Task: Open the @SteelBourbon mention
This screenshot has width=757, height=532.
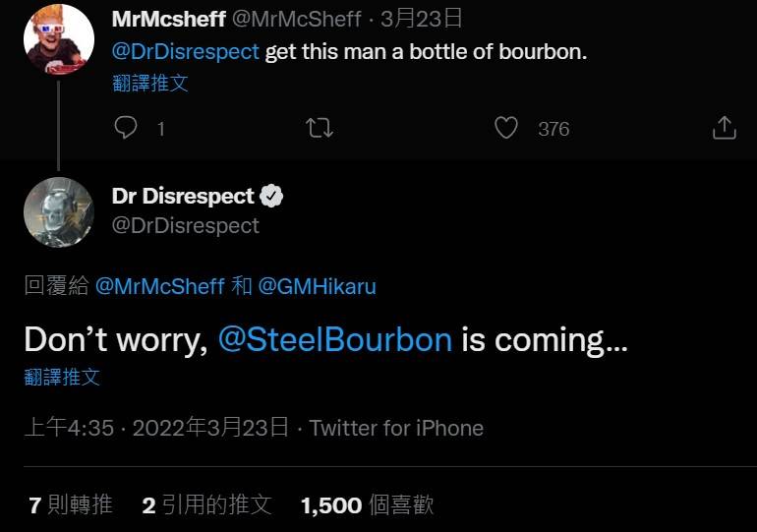Action: (334, 339)
